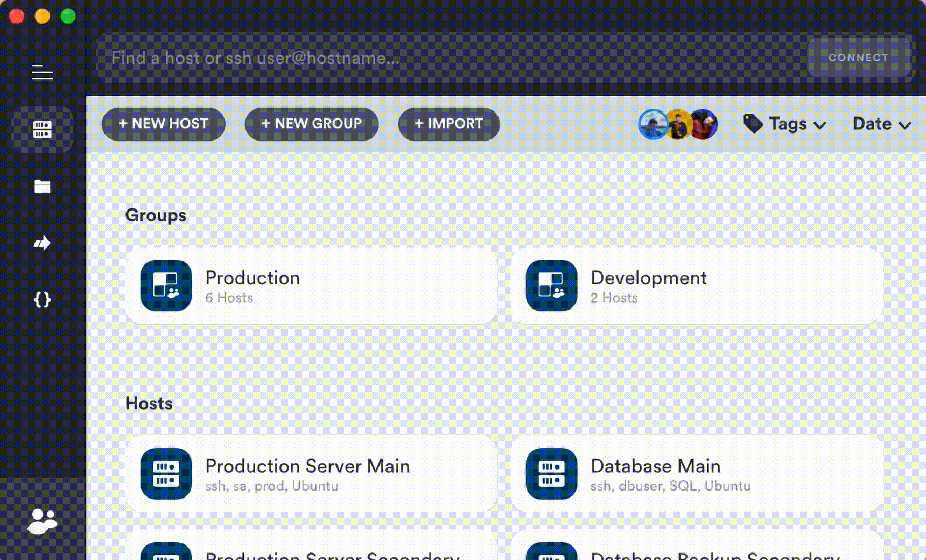Open the Development group card title
This screenshot has width=926, height=560.
(x=648, y=278)
